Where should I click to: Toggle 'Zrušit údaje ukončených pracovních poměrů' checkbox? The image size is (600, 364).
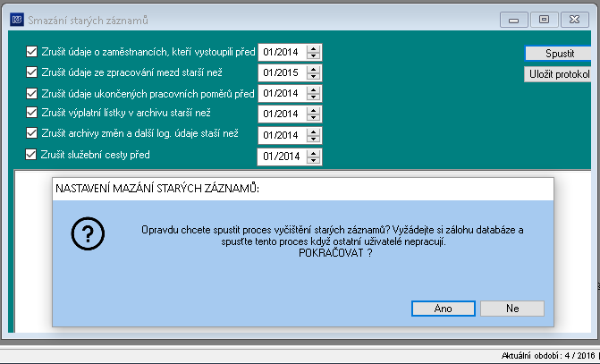tap(32, 93)
